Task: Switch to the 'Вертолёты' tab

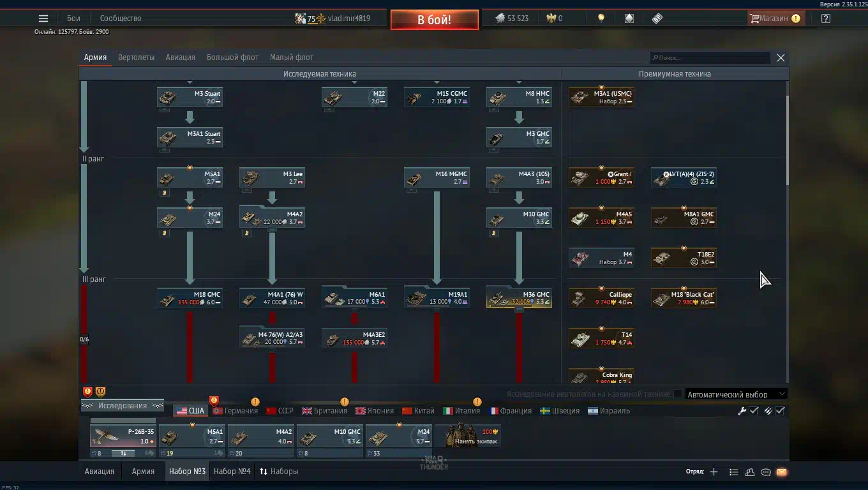Action: (136, 57)
